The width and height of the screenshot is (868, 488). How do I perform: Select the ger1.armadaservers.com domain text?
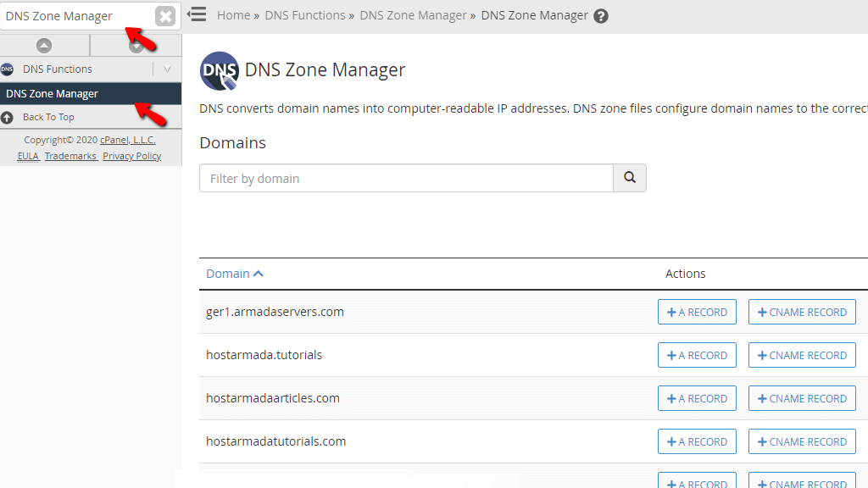[x=275, y=312]
